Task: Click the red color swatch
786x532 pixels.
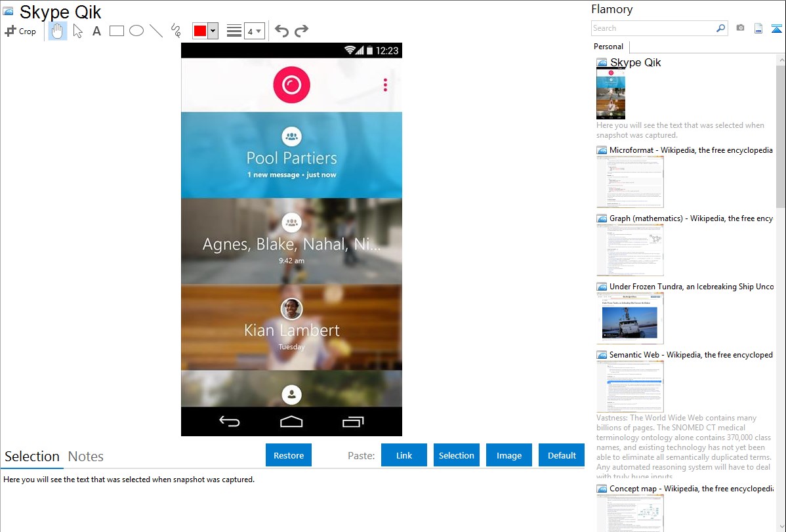Action: [x=200, y=31]
